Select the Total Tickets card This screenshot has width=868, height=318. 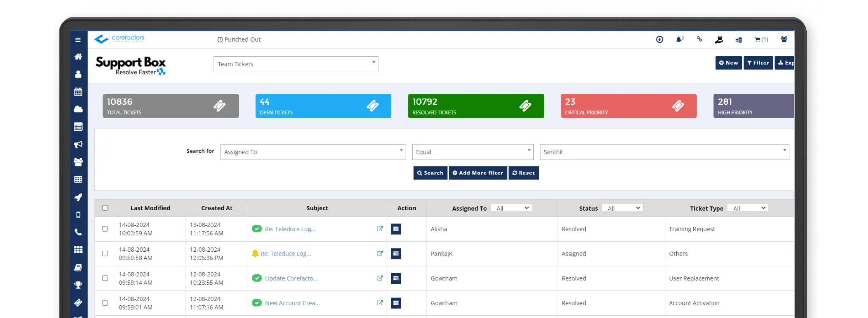170,106
